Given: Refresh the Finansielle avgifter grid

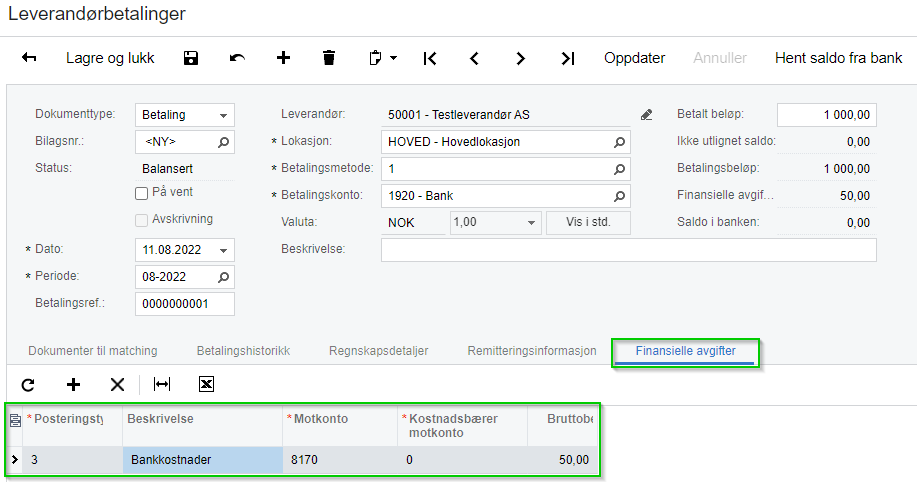Looking at the screenshot, I should tap(28, 384).
